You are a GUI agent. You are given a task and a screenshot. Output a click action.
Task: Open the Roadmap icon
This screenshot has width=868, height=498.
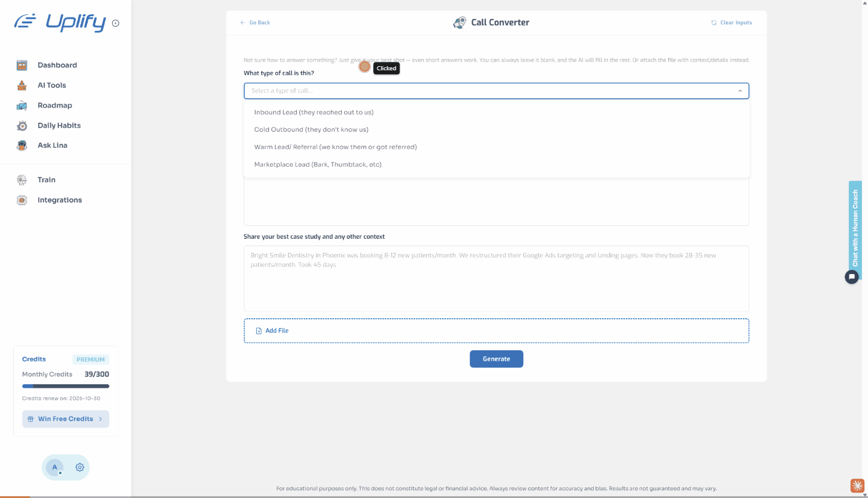(x=22, y=105)
